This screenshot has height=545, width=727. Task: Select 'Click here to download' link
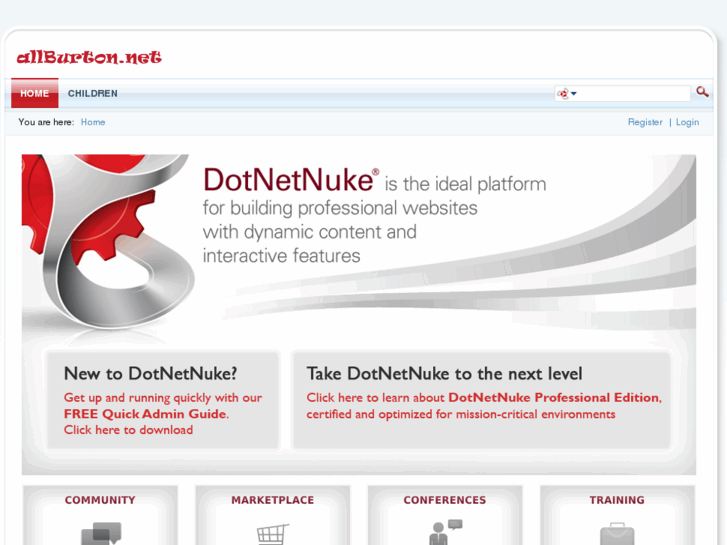click(x=128, y=430)
